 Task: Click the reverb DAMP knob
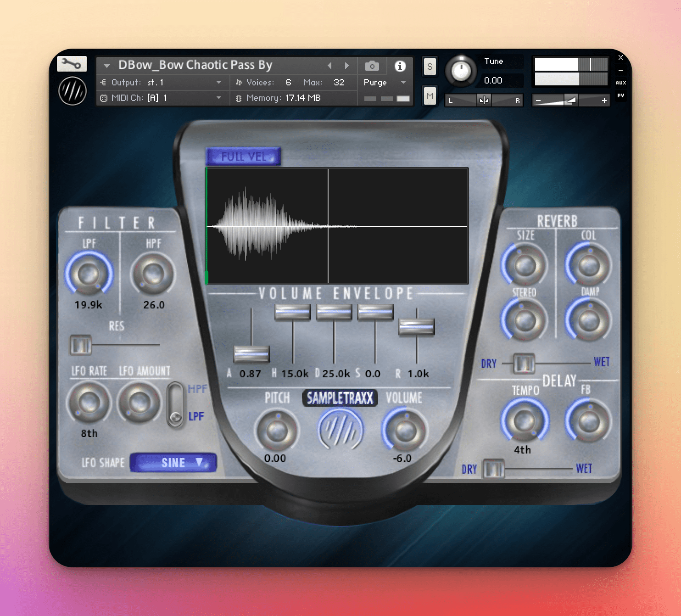589,320
